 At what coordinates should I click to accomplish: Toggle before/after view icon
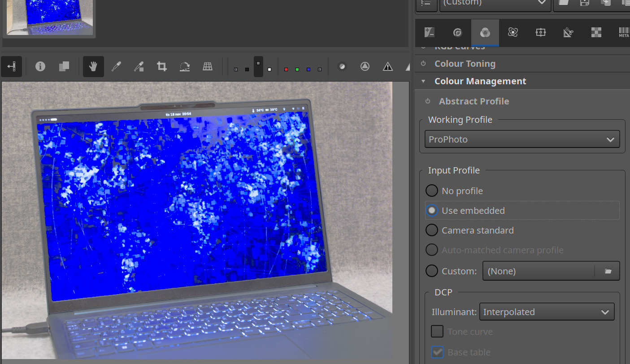coord(64,67)
